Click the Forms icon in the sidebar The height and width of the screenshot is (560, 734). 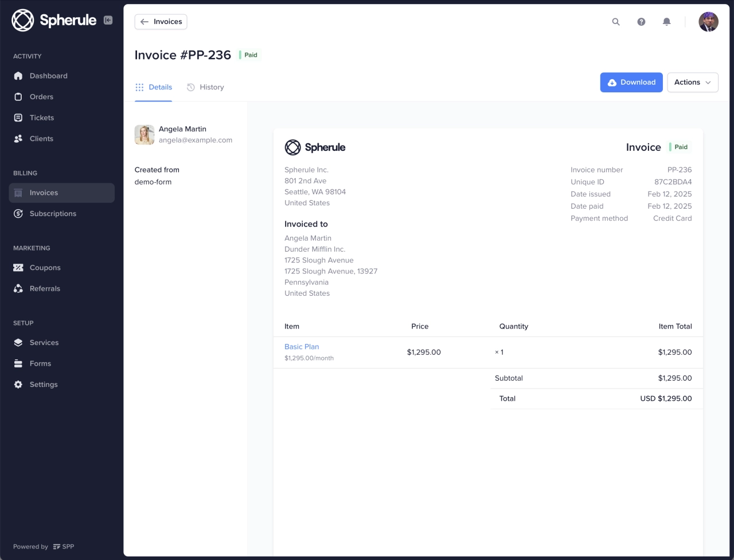[18, 363]
